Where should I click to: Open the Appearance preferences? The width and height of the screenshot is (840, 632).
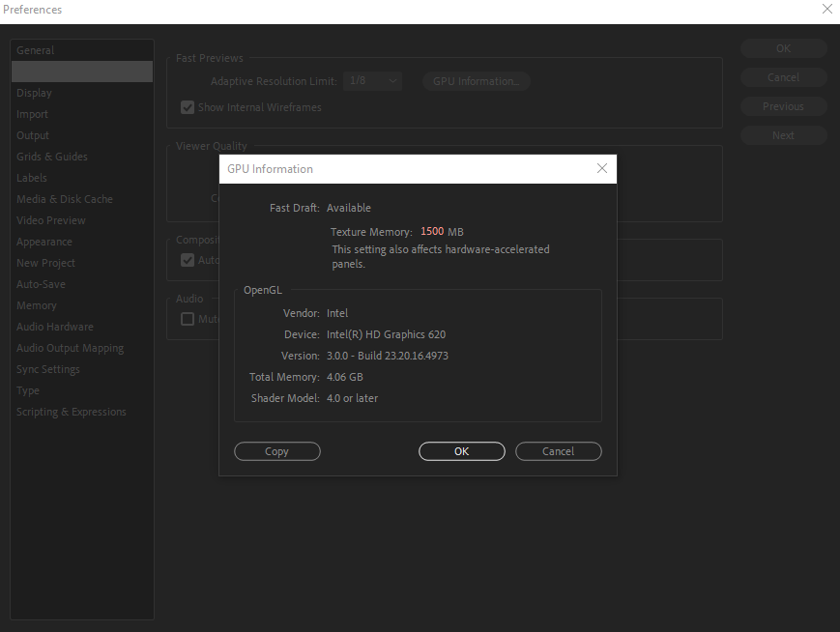point(45,242)
